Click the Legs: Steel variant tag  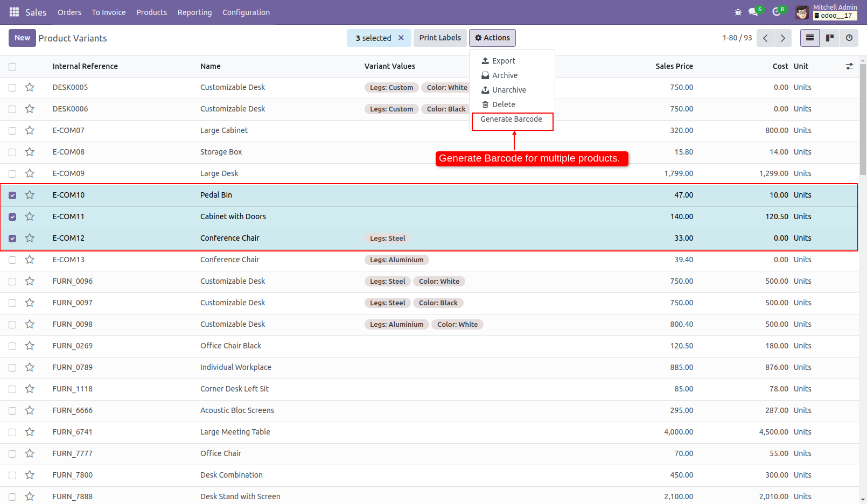tap(387, 238)
